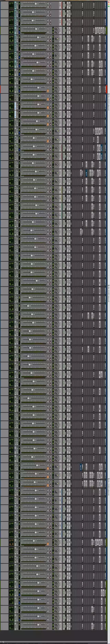Solo the pad track

coord(48,448)
